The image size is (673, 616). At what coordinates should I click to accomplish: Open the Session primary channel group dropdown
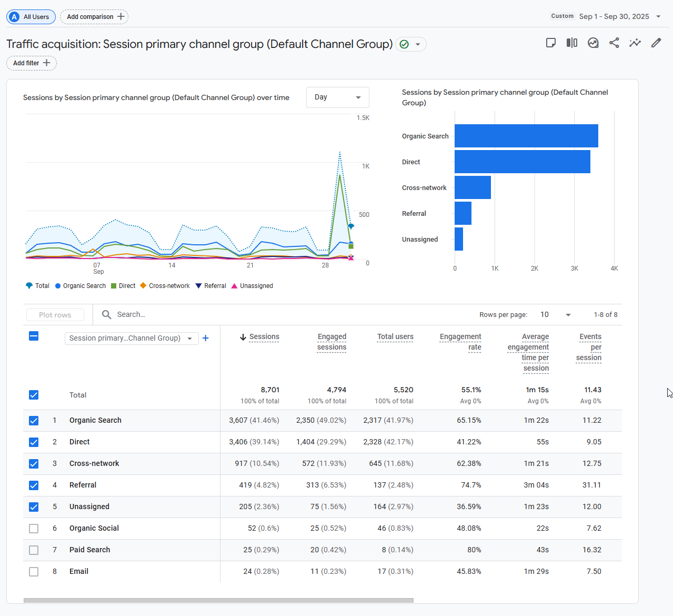(x=131, y=338)
